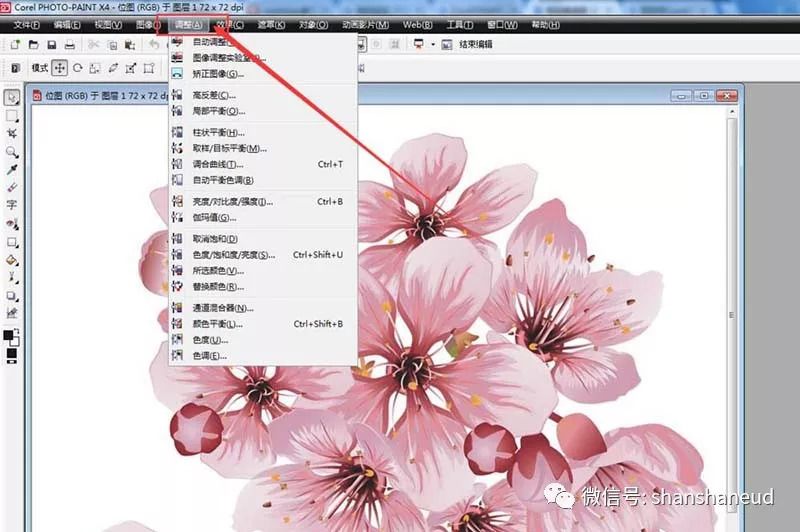800x532 pixels.
Task: Open the 动画影片(M) menu
Action: point(365,24)
